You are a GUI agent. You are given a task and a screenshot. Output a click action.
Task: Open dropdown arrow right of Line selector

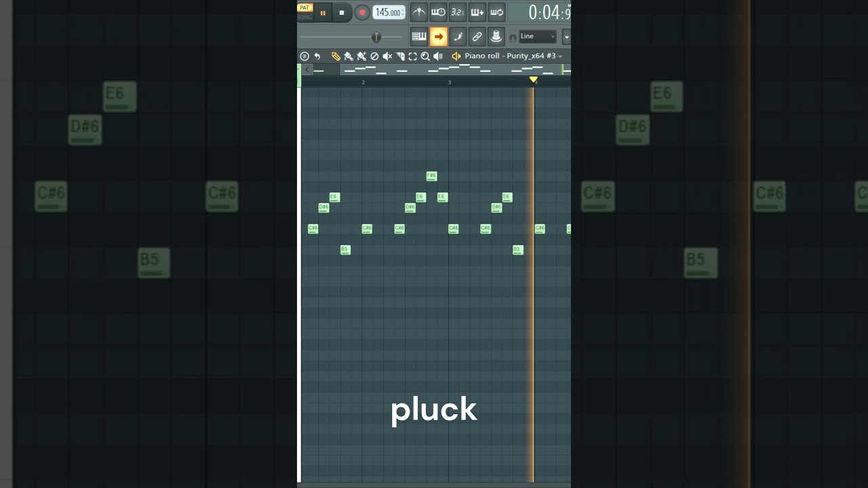coord(566,37)
